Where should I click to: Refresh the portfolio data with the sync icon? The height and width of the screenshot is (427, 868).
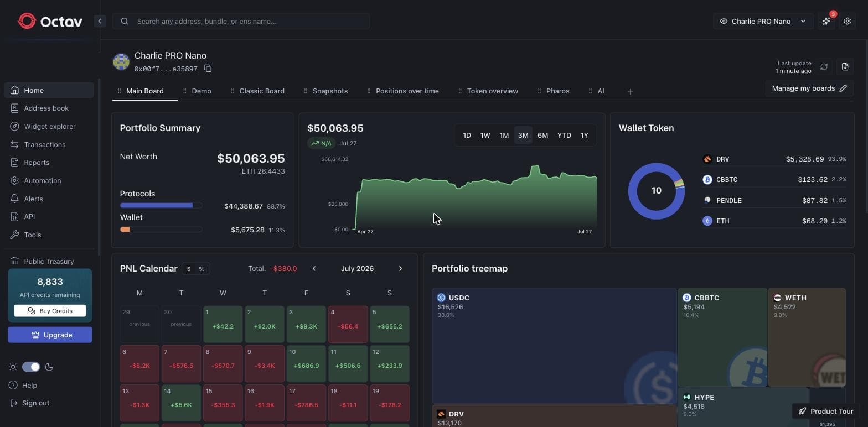pyautogui.click(x=824, y=67)
